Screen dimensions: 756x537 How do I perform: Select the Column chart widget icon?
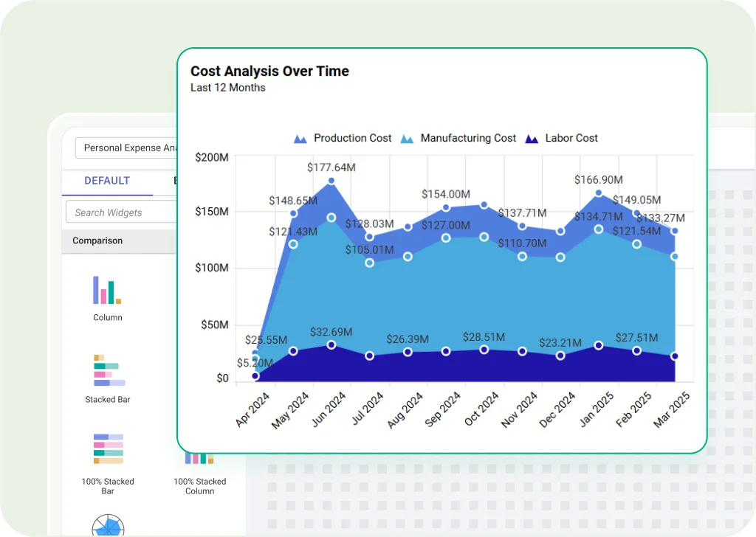[107, 290]
